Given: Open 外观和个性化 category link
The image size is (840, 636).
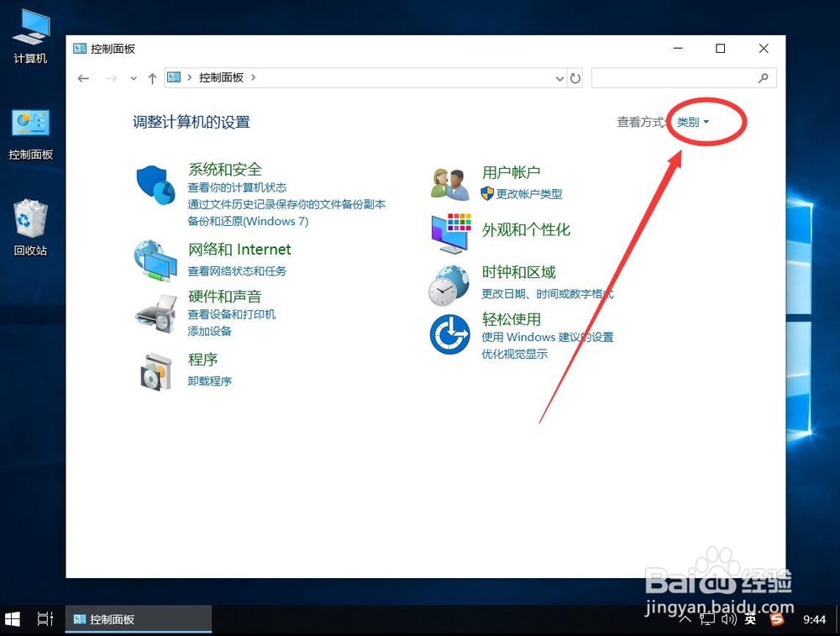Looking at the screenshot, I should point(526,230).
